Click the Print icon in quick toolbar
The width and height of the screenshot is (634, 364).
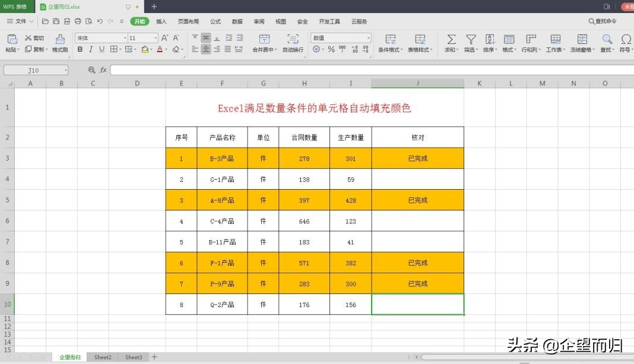click(78, 21)
